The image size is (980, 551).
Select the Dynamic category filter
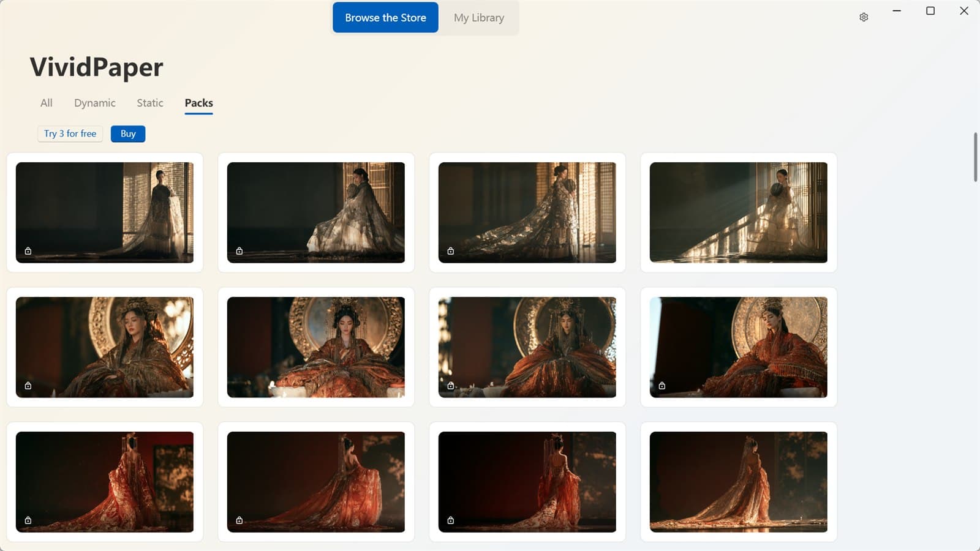95,103
